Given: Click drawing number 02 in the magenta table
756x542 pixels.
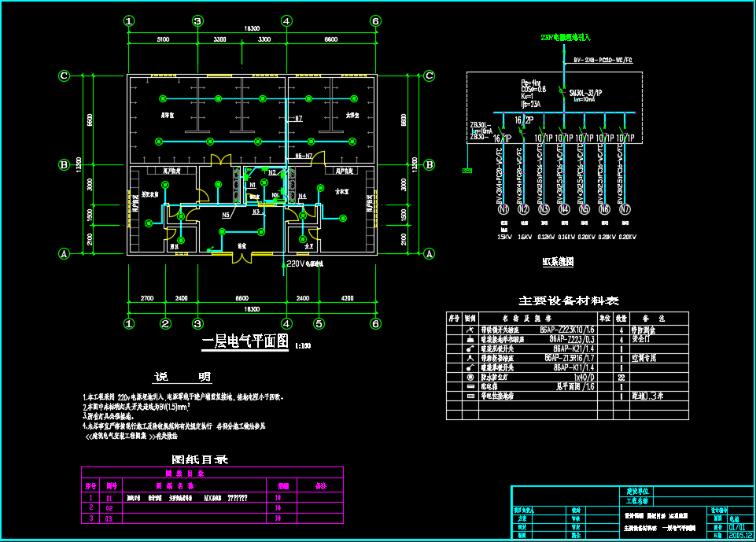Looking at the screenshot, I should click(109, 508).
